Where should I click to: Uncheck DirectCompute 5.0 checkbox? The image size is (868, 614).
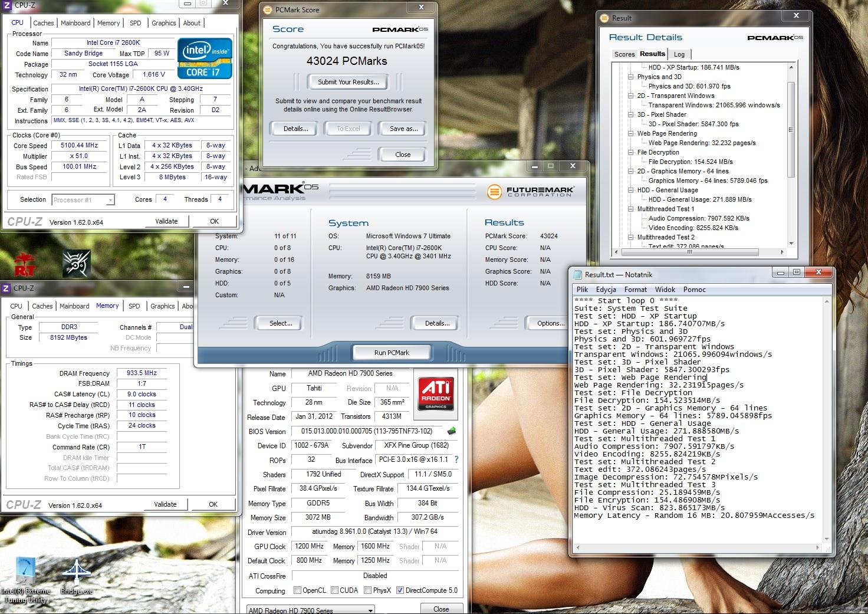400,590
